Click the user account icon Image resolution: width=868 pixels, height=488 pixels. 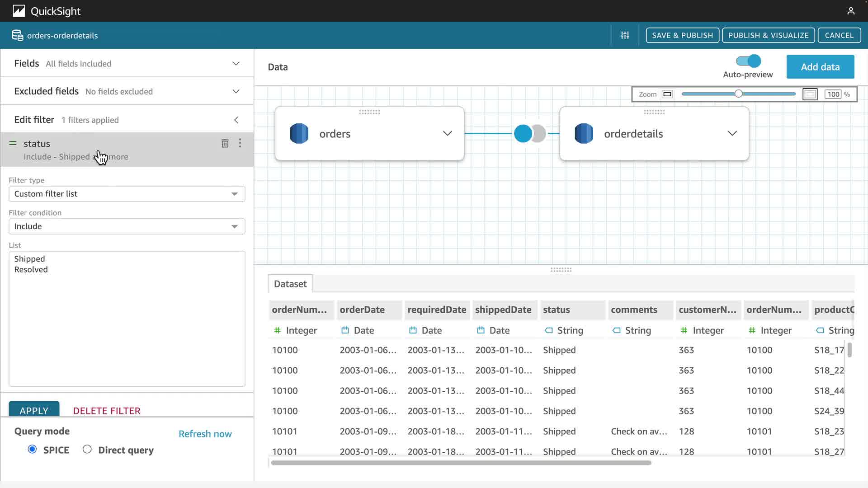click(x=850, y=11)
